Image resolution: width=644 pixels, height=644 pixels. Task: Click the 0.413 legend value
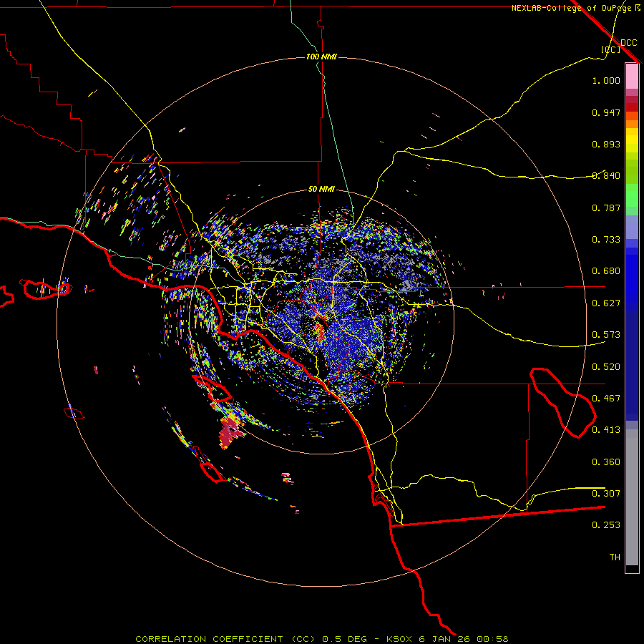pyautogui.click(x=606, y=430)
